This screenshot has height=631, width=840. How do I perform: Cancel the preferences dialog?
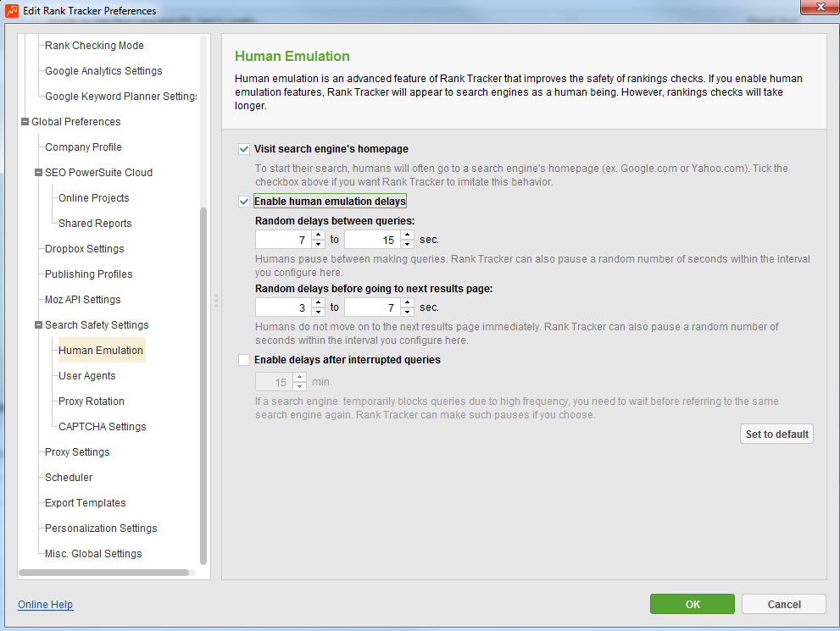pos(784,604)
